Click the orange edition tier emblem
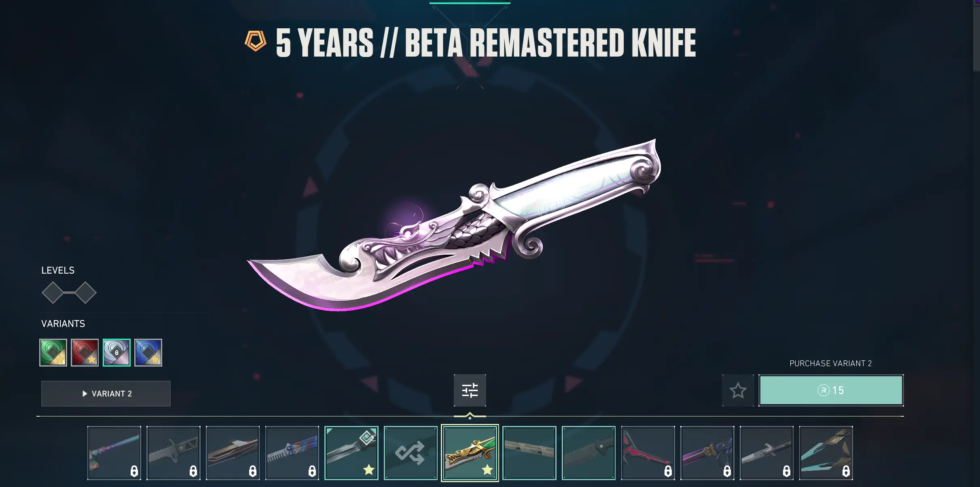Screen dimensions: 980x487 pyautogui.click(x=256, y=41)
